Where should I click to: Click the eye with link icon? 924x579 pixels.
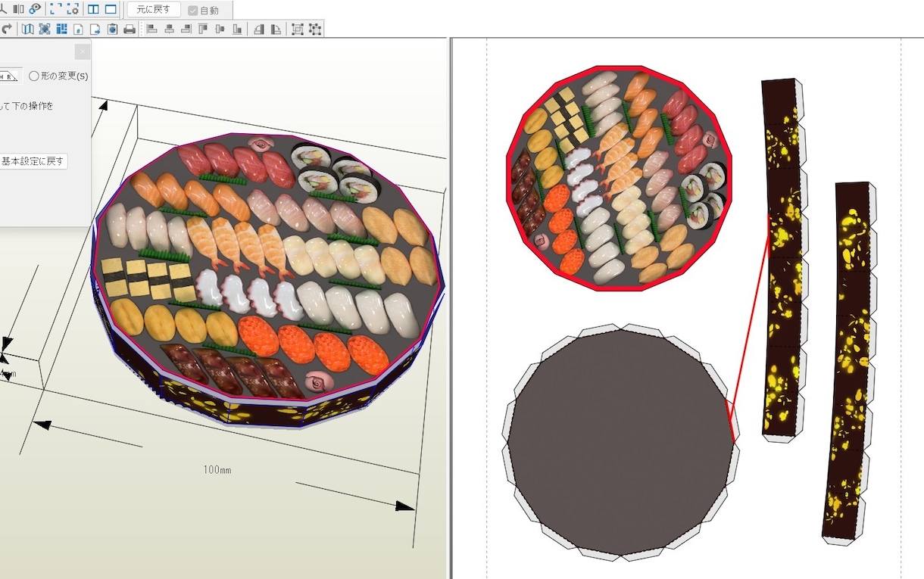pyautogui.click(x=36, y=10)
